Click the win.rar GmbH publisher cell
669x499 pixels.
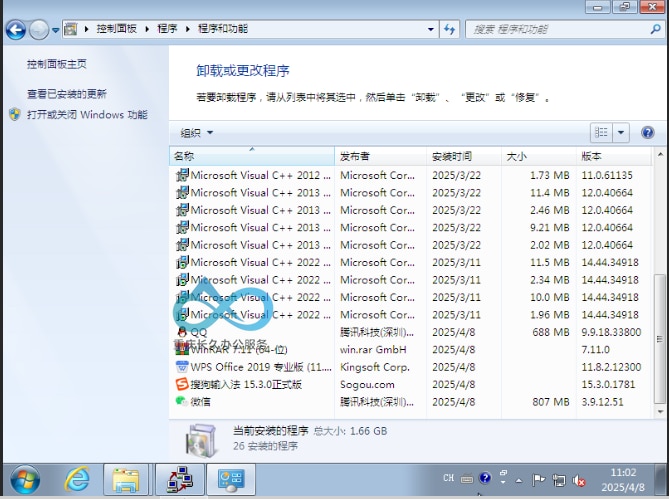pos(373,350)
